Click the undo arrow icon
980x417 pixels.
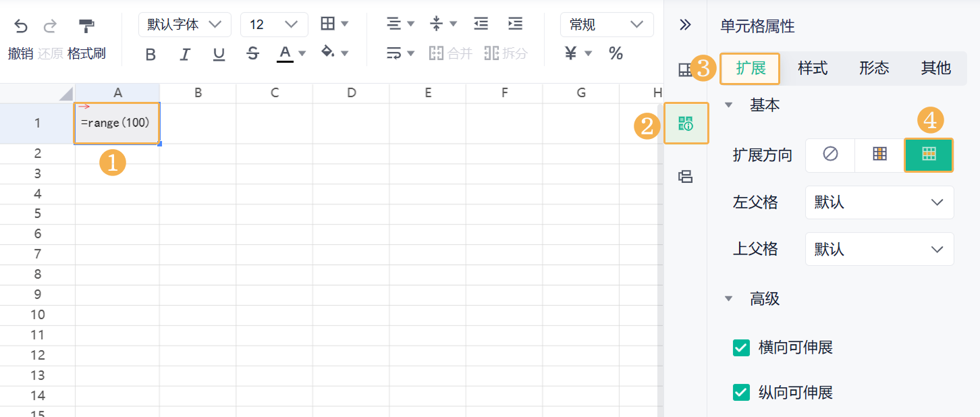point(21,26)
